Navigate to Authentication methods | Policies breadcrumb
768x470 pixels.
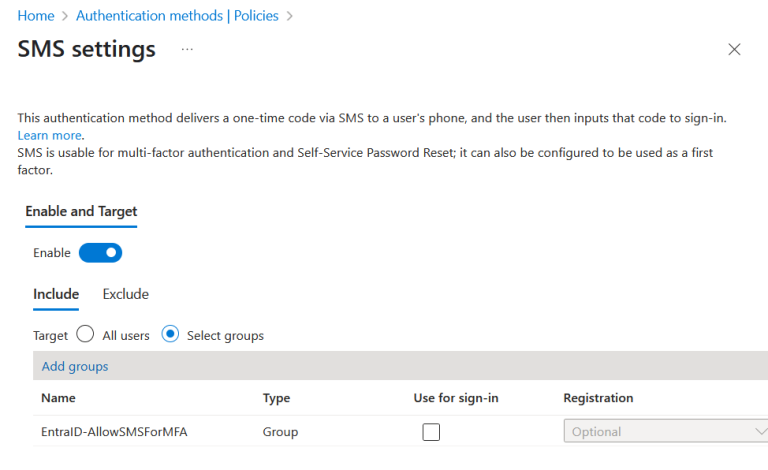(179, 16)
